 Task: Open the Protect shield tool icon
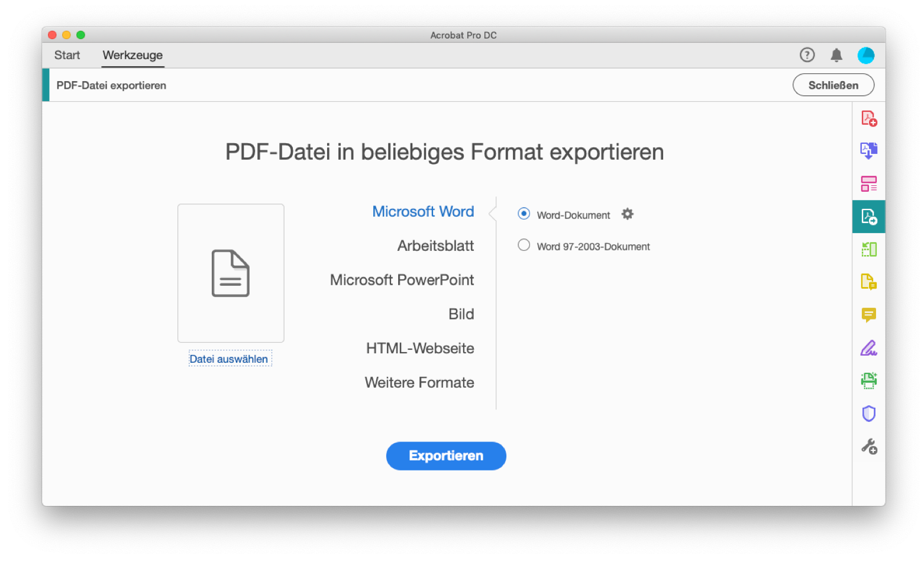coord(868,413)
